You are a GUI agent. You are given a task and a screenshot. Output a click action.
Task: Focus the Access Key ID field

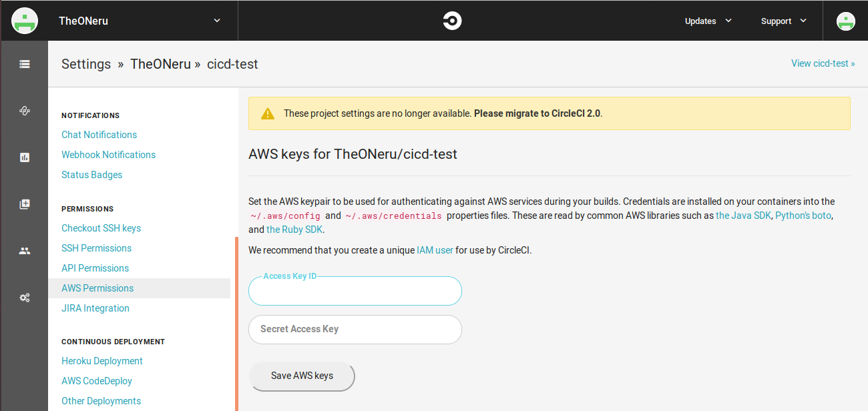click(355, 292)
